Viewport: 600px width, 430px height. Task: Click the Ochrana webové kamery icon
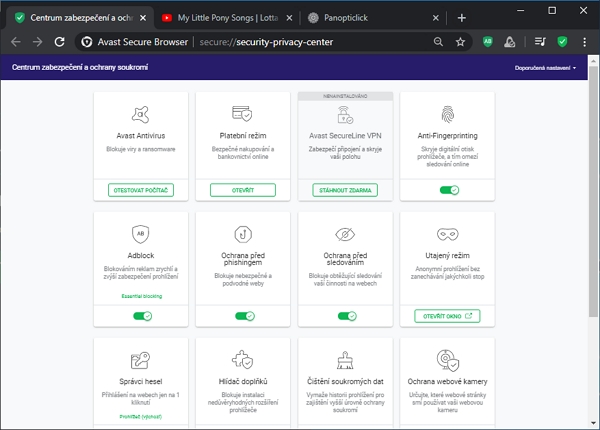pos(447,359)
